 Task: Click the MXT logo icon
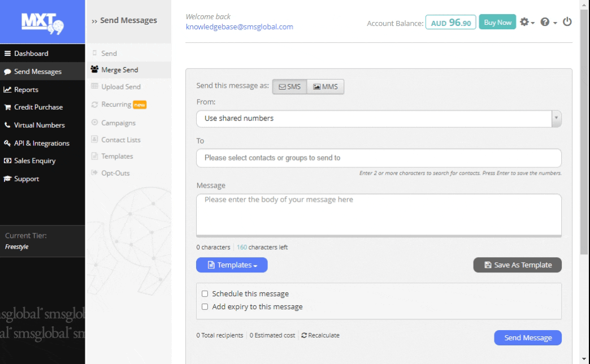[42, 21]
